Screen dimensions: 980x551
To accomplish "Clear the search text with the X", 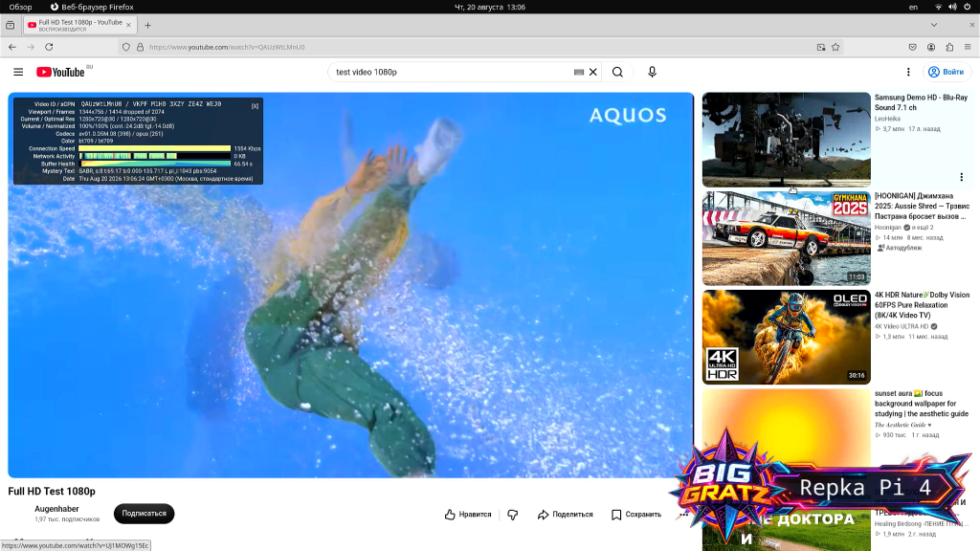I will 593,72.
